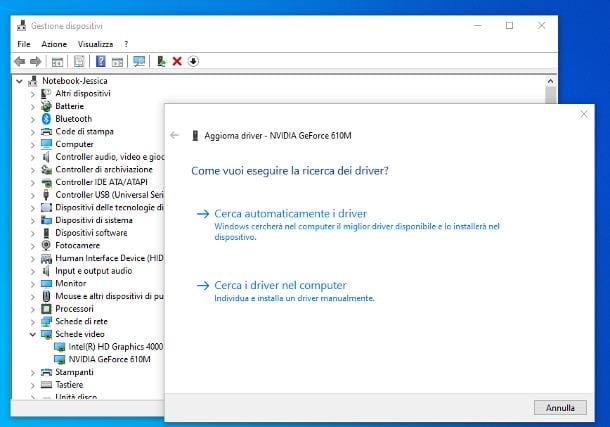The width and height of the screenshot is (610, 427).
Task: Select Controller audio, video e giochi item
Action: [109, 157]
